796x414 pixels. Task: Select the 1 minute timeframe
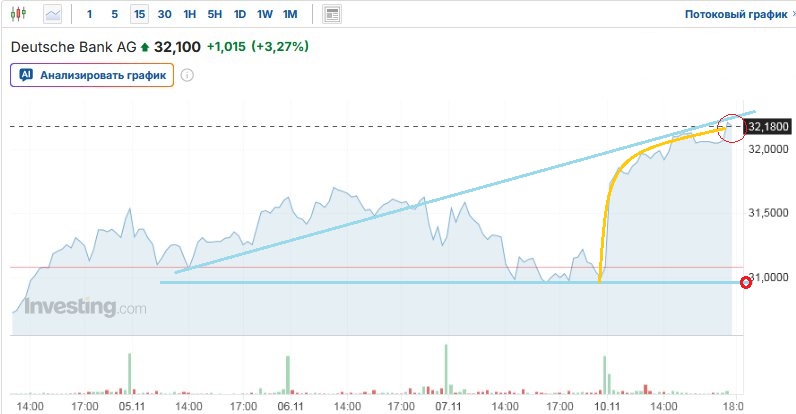coord(90,15)
